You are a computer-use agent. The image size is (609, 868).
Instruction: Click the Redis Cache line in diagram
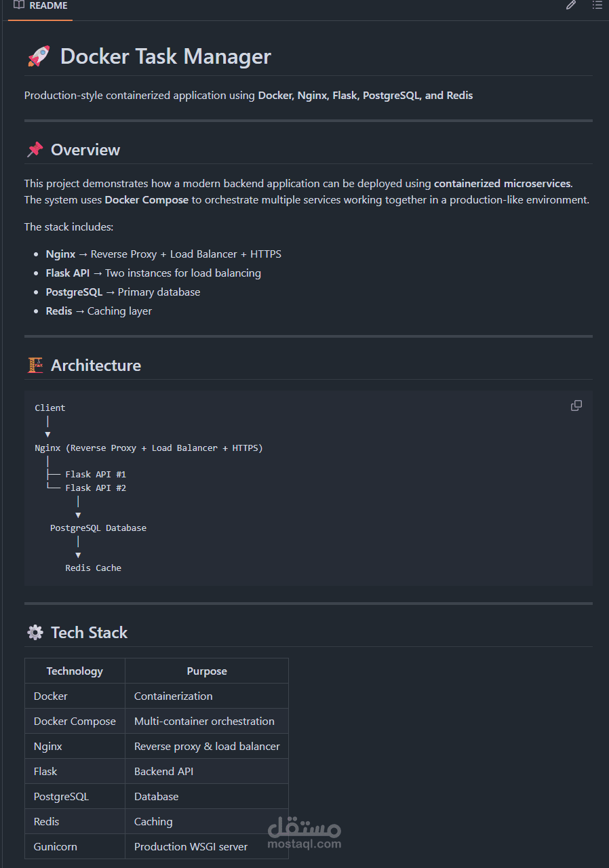(93, 568)
